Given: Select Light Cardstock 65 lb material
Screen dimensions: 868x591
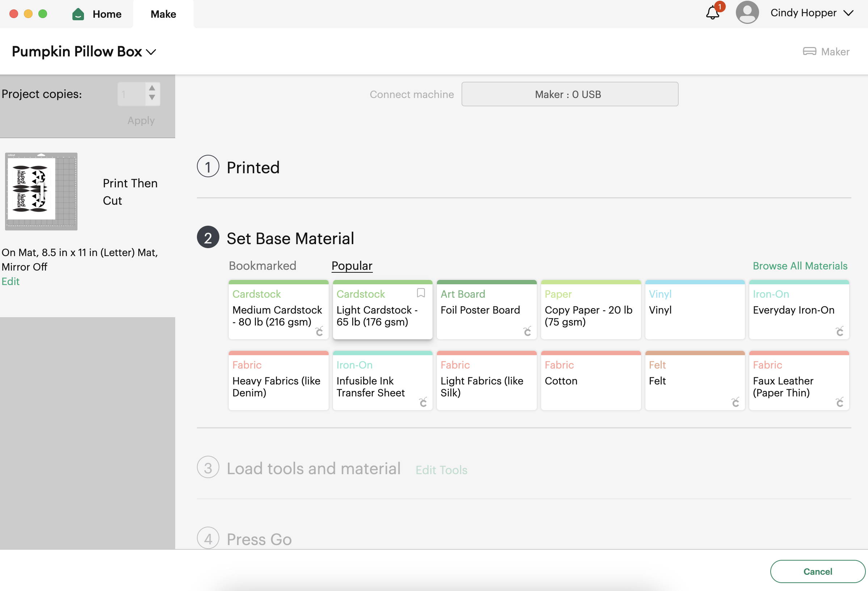Looking at the screenshot, I should (383, 310).
